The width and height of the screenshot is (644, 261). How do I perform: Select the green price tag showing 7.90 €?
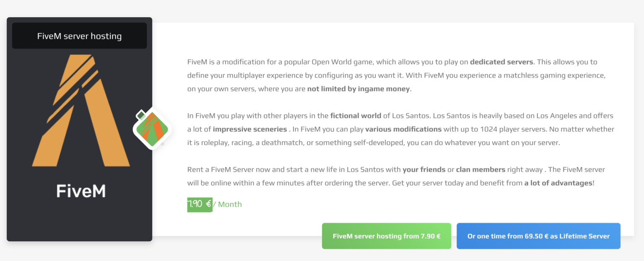click(x=200, y=204)
